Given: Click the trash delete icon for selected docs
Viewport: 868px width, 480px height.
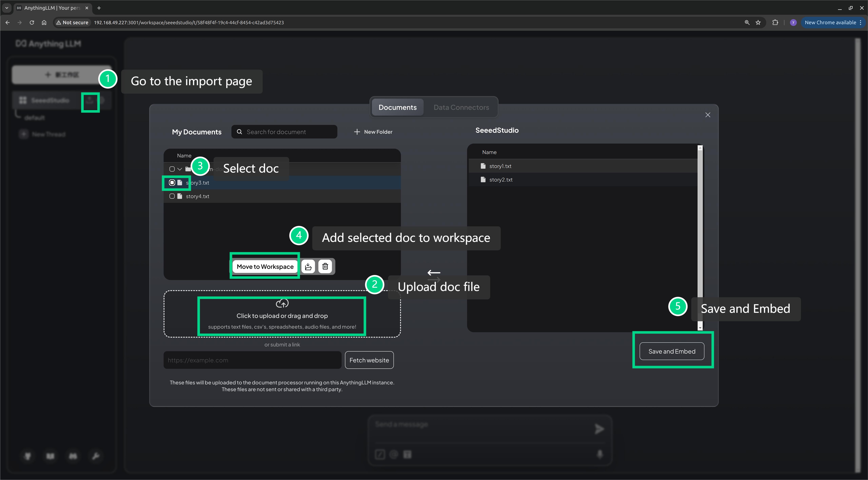Looking at the screenshot, I should click(325, 266).
